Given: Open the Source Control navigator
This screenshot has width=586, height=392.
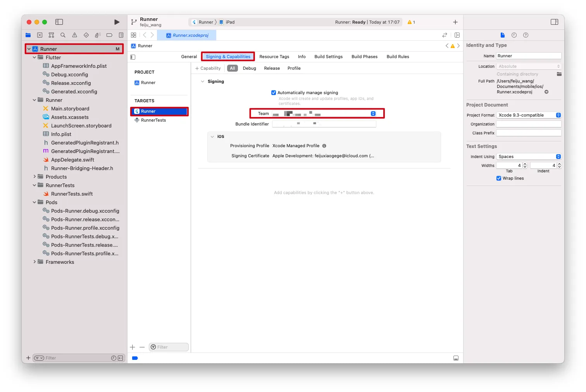Looking at the screenshot, I should [40, 35].
